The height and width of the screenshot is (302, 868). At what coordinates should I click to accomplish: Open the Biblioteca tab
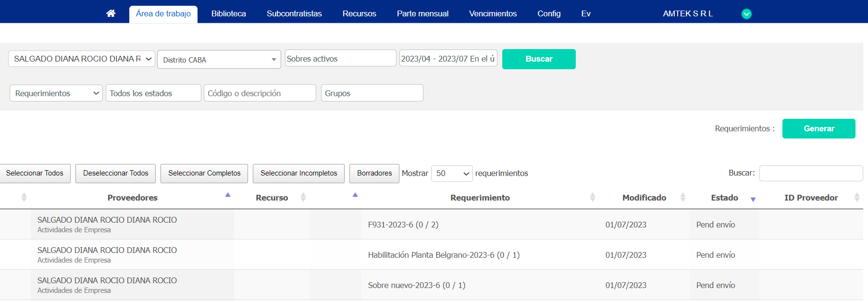coord(228,13)
